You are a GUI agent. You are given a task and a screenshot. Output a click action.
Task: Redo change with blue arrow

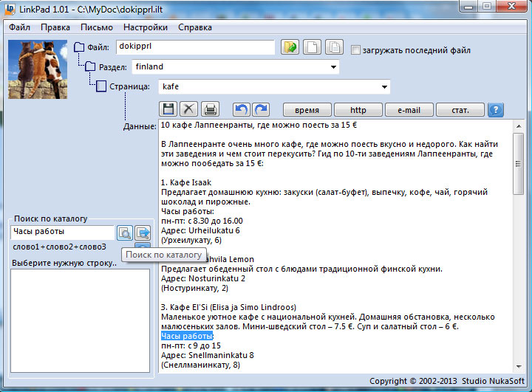pyautogui.click(x=261, y=109)
